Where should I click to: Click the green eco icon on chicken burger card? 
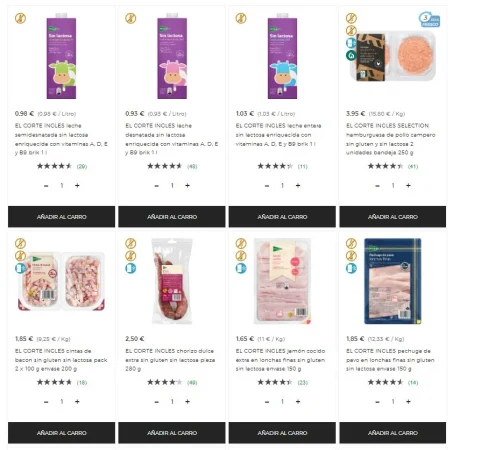pyautogui.click(x=351, y=55)
